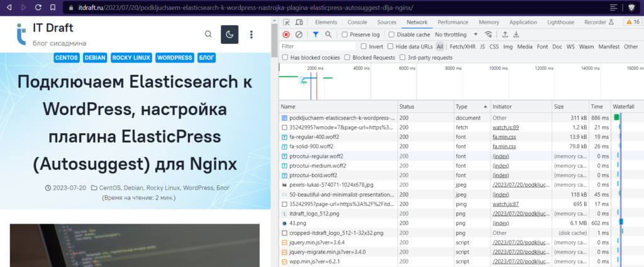Viewport: 644px width, 267px height.
Task: Select the 43.png request row
Action: [461, 223]
